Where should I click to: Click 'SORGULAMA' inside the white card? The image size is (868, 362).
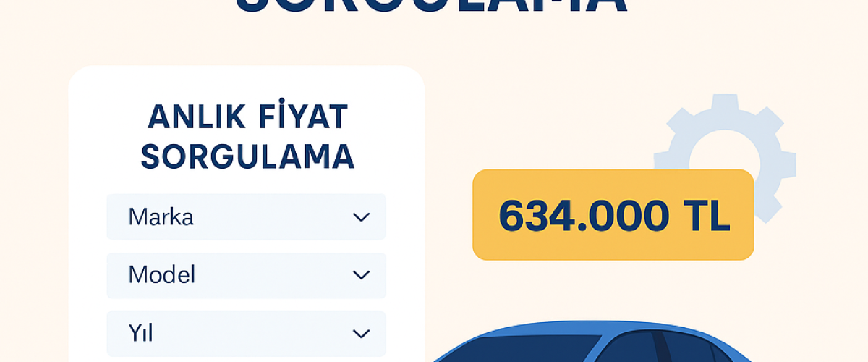pos(247,157)
